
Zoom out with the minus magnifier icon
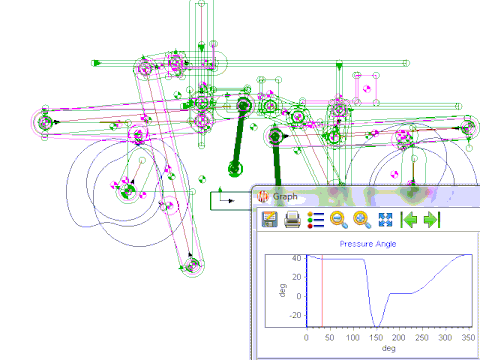(339, 220)
